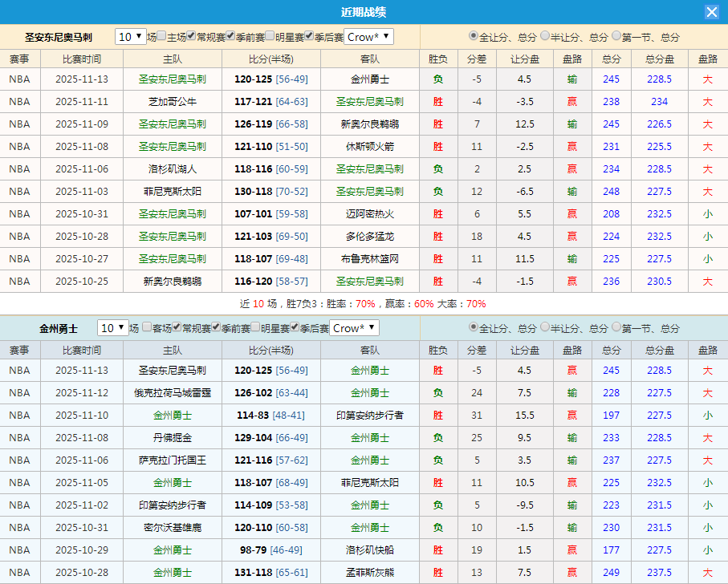Click the total points 245 link in the first row
Viewport: 728px width, 584px height.
pyautogui.click(x=611, y=79)
